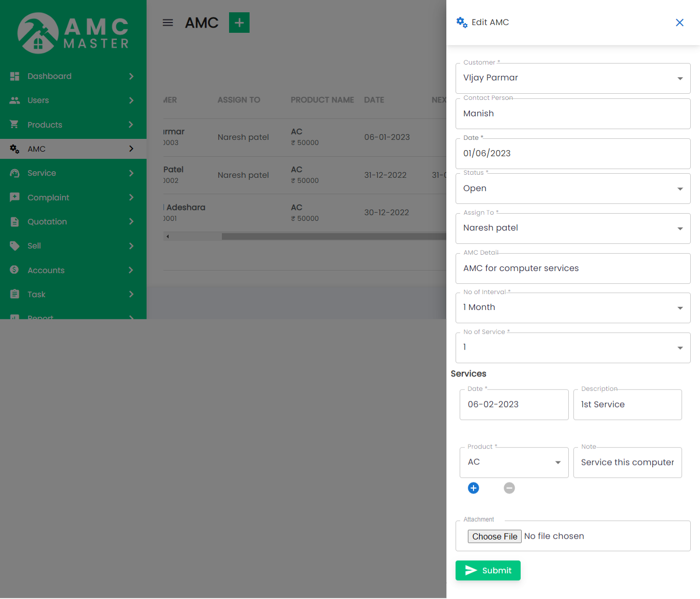The height and width of the screenshot is (599, 700).
Task: Click the Products cart icon in sidebar
Action: pos(15,125)
